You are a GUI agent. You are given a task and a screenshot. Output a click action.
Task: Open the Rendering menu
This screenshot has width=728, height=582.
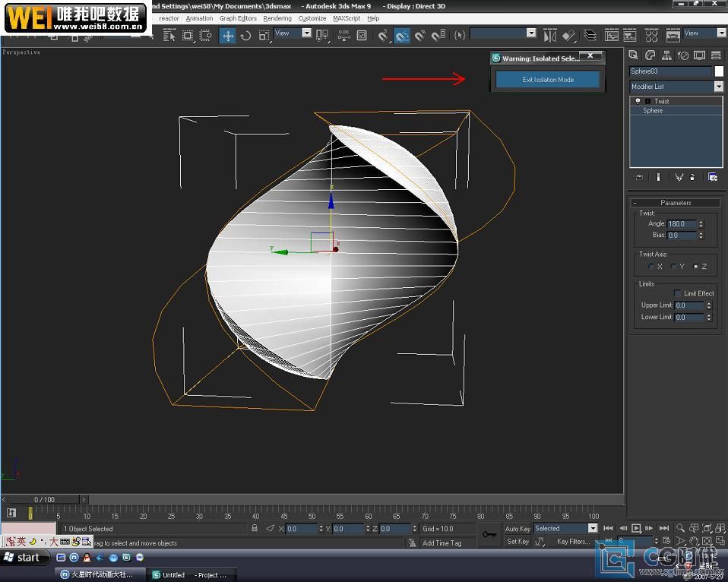click(277, 18)
